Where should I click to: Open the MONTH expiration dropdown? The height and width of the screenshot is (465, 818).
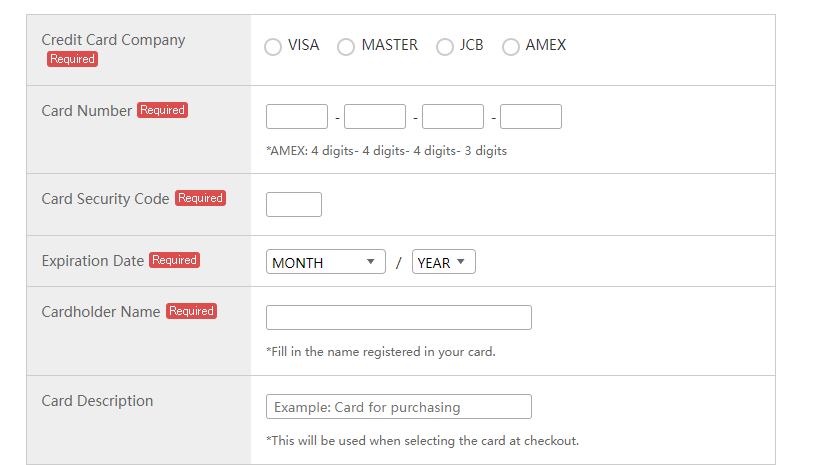coord(325,262)
